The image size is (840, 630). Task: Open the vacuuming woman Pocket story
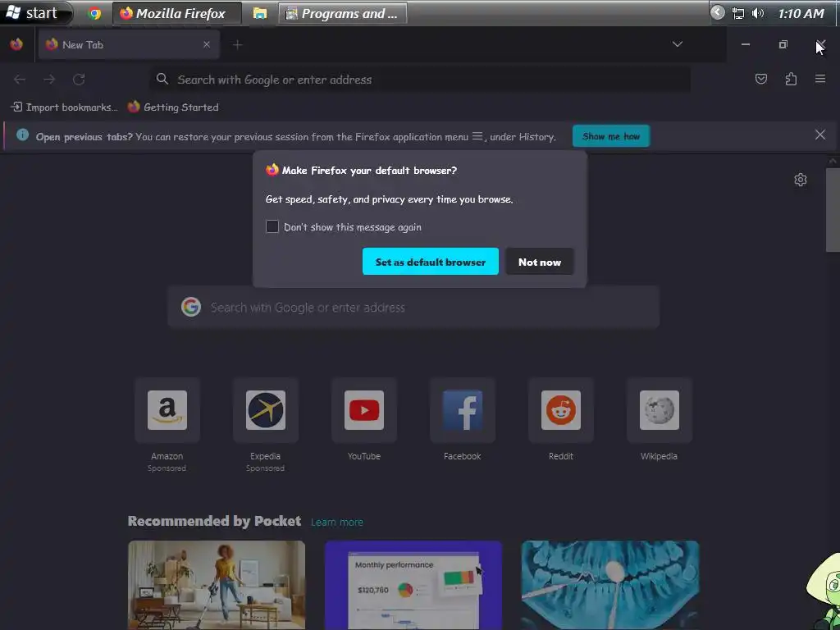(x=217, y=585)
